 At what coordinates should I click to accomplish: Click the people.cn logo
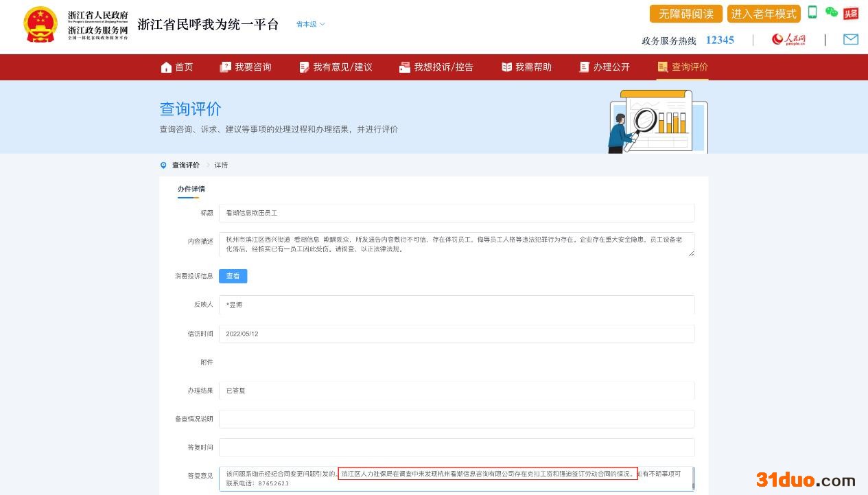pyautogui.click(x=788, y=39)
